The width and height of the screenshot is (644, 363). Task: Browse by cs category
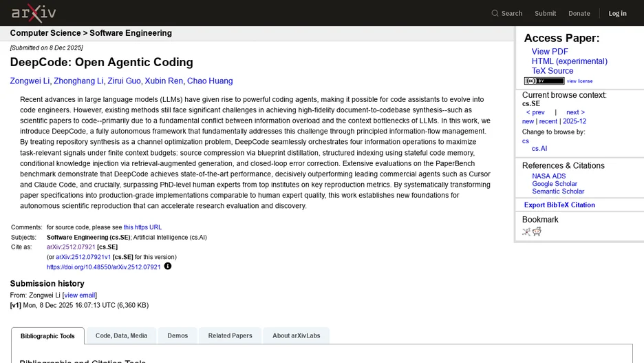click(525, 141)
